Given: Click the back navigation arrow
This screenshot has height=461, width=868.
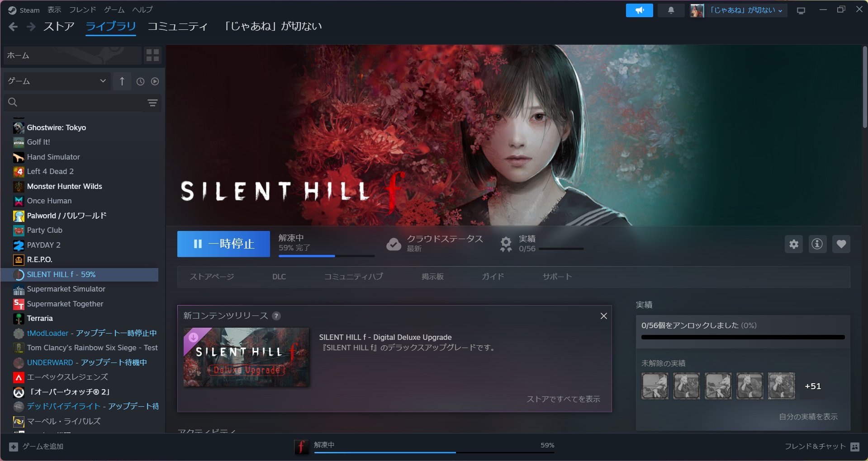Looking at the screenshot, I should (x=13, y=27).
